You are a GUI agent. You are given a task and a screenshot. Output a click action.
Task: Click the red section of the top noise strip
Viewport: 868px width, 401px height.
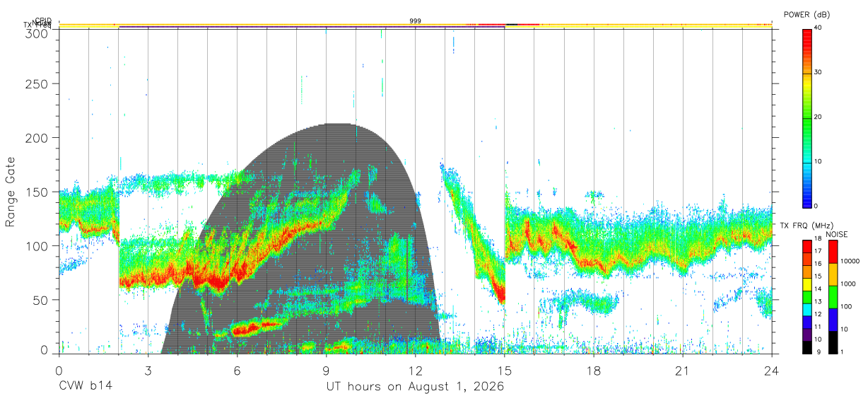point(492,25)
